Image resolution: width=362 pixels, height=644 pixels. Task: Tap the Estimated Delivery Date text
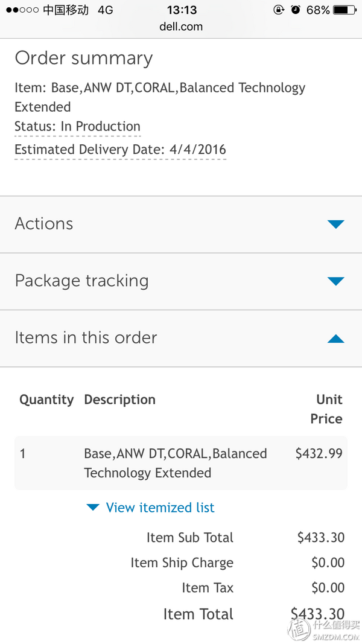click(120, 149)
